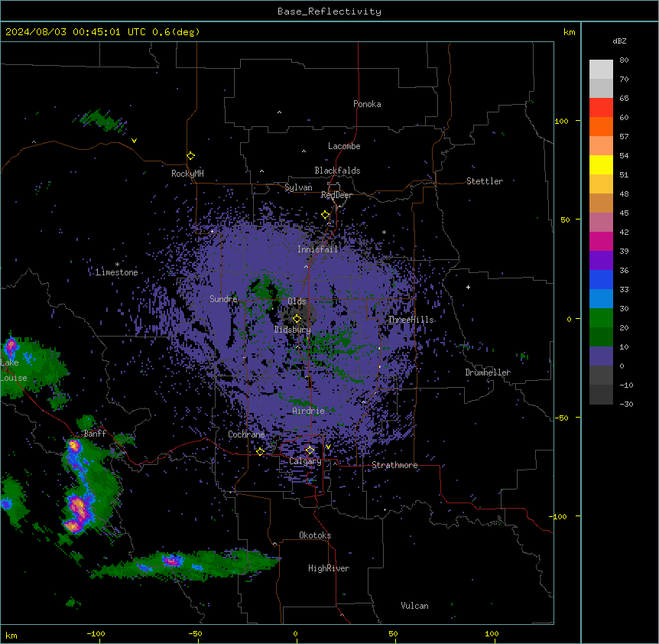Click the Cochrane town label

tap(246, 434)
